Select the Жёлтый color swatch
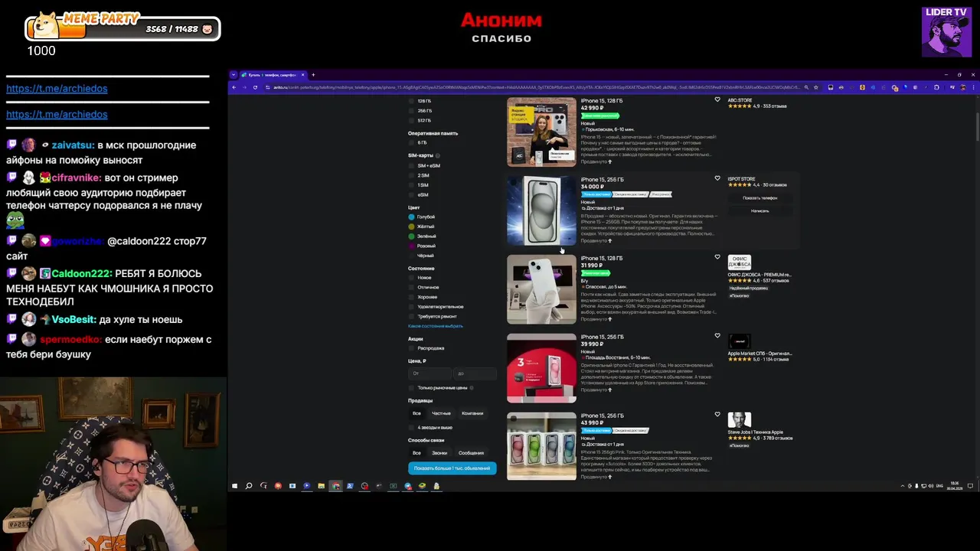The image size is (980, 551). tap(411, 227)
